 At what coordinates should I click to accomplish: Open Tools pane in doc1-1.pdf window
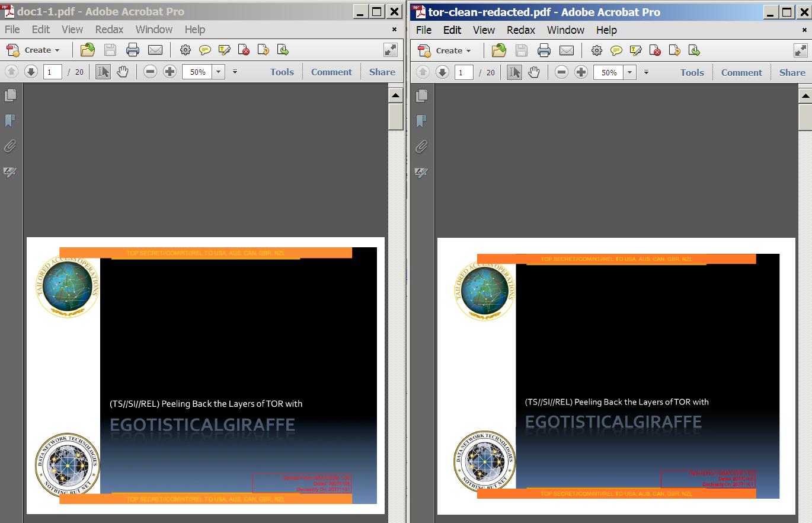(282, 72)
